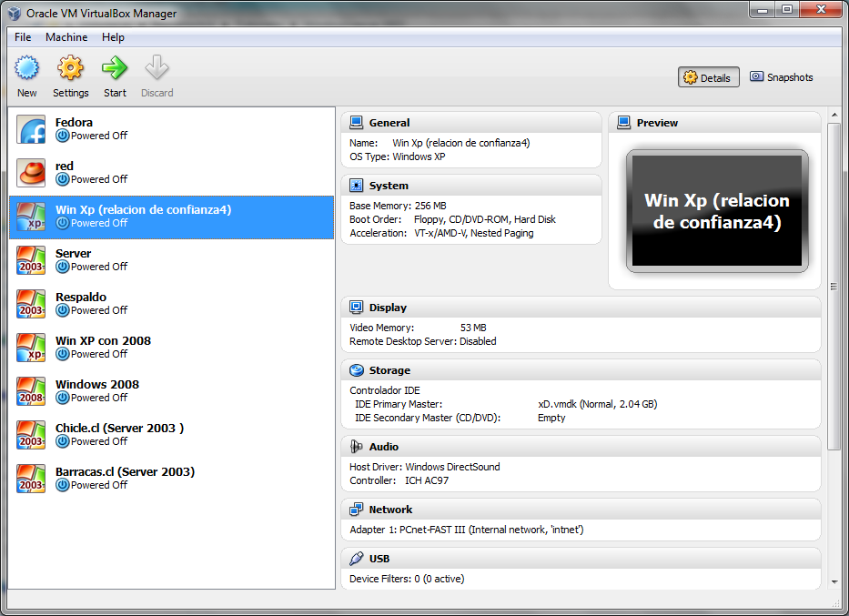Select the Windows 2008 VM name
This screenshot has width=849, height=616.
[97, 384]
